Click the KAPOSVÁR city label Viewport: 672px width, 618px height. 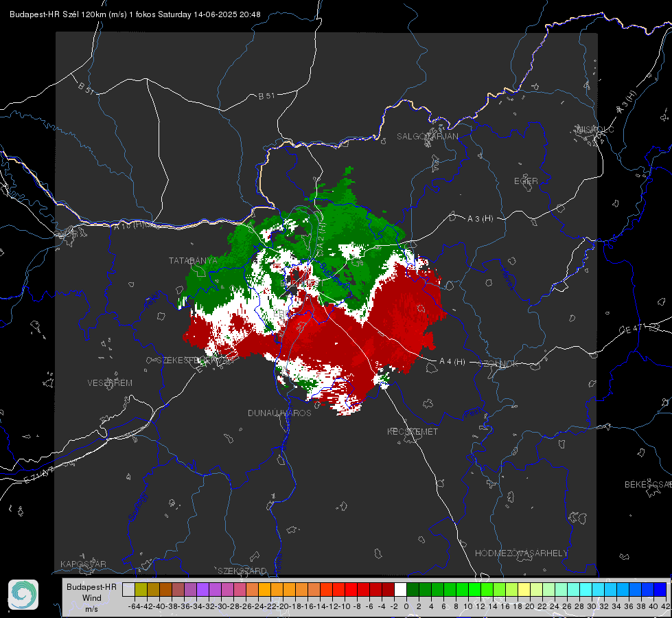click(83, 564)
